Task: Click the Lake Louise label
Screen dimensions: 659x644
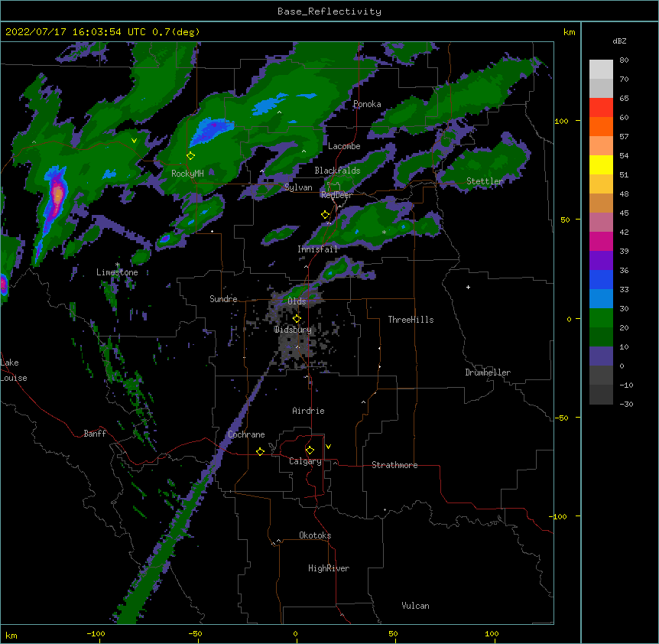Action: click(14, 370)
